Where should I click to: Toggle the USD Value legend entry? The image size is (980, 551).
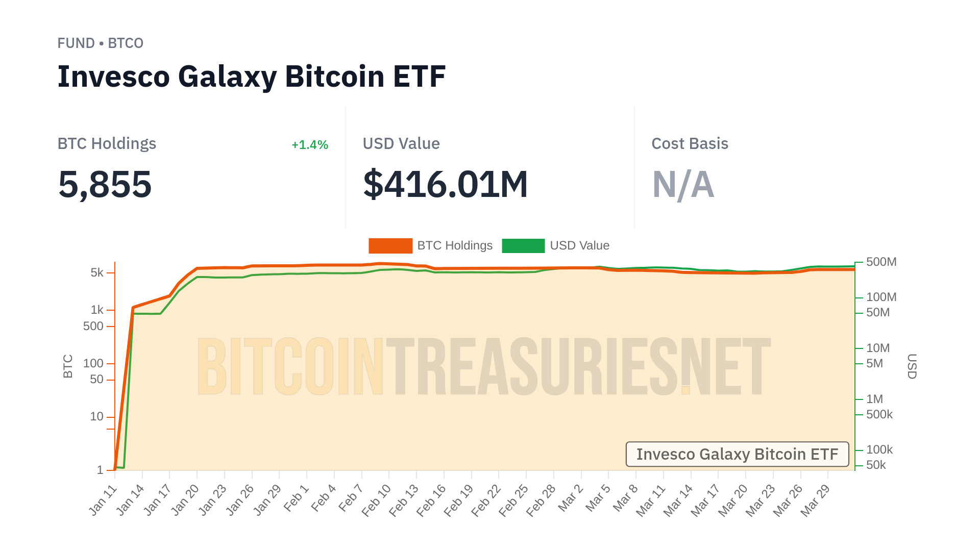pyautogui.click(x=579, y=245)
